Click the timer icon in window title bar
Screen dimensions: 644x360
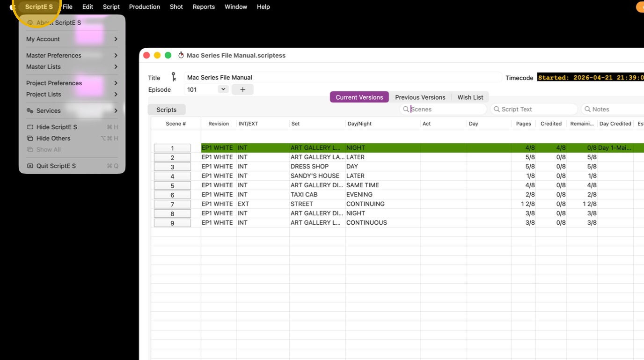(x=181, y=55)
